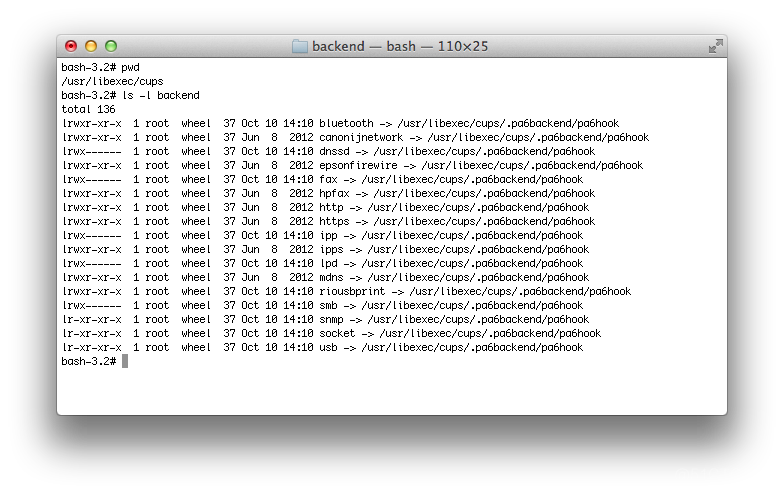Viewport: 784px width, 494px height.
Task: Click the 'riousbprint' entry in the listing
Action: 352,292
